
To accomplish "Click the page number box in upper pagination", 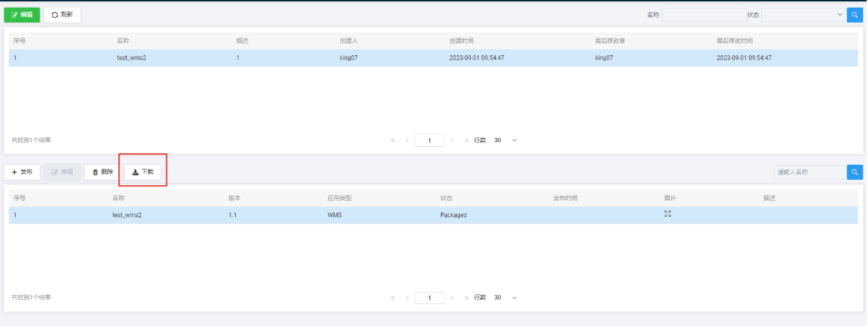I will [429, 140].
